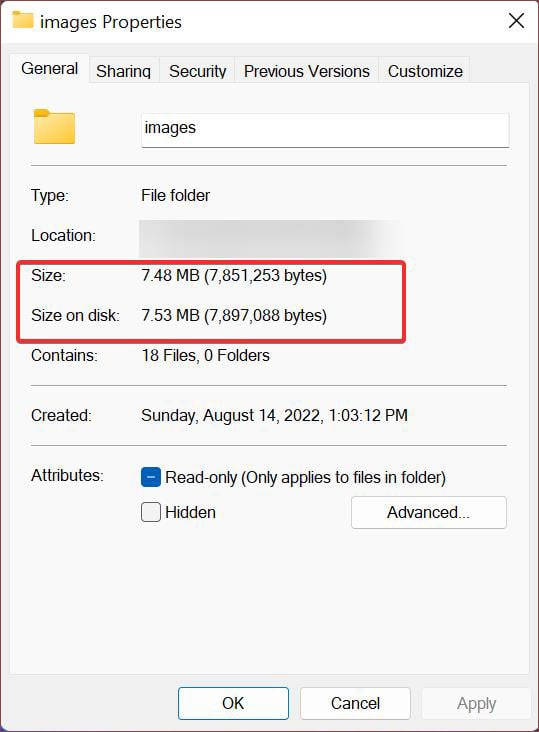Image resolution: width=539 pixels, height=732 pixels.
Task: Click the 'Contains:' label
Action: 64,356
